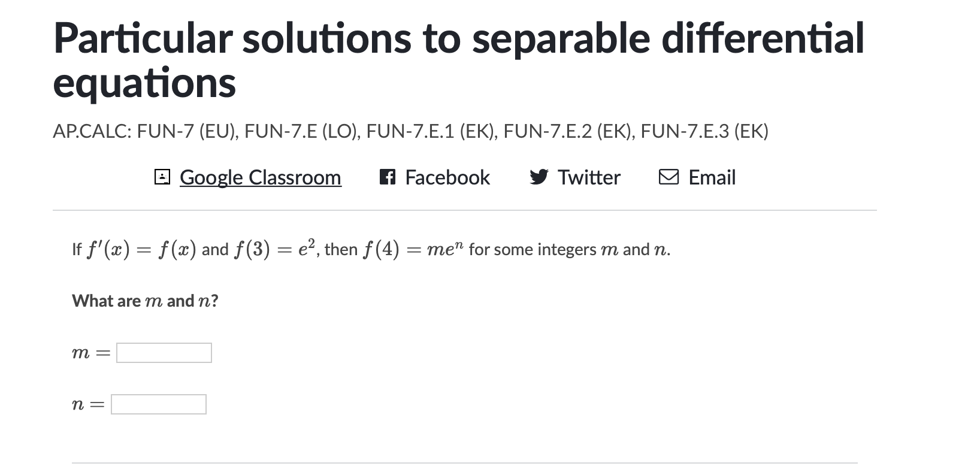
Task: Open the FUN-7.E.1 (EK) standard link
Action: (x=430, y=130)
